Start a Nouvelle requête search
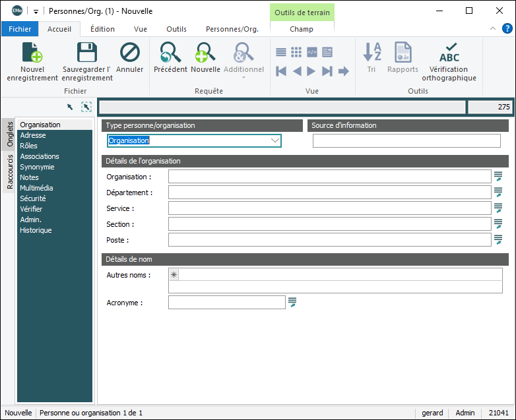Image resolution: width=516 pixels, height=420 pixels. [x=205, y=53]
